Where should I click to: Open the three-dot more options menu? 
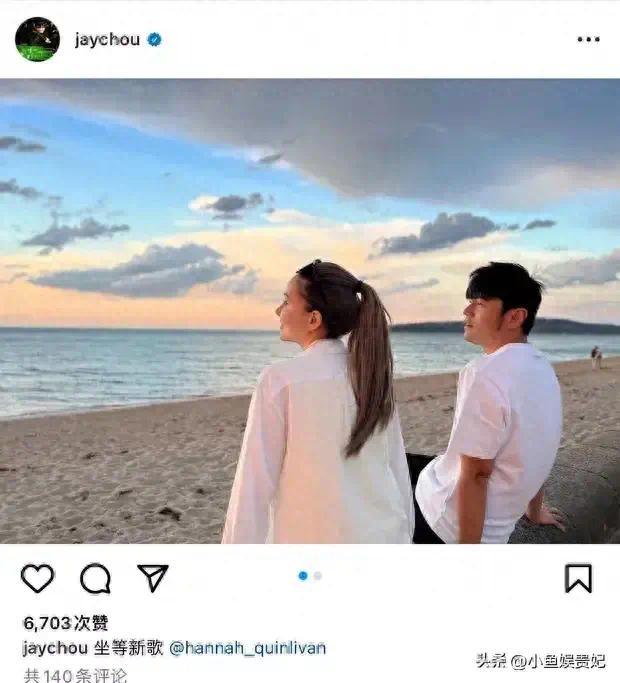click(588, 39)
